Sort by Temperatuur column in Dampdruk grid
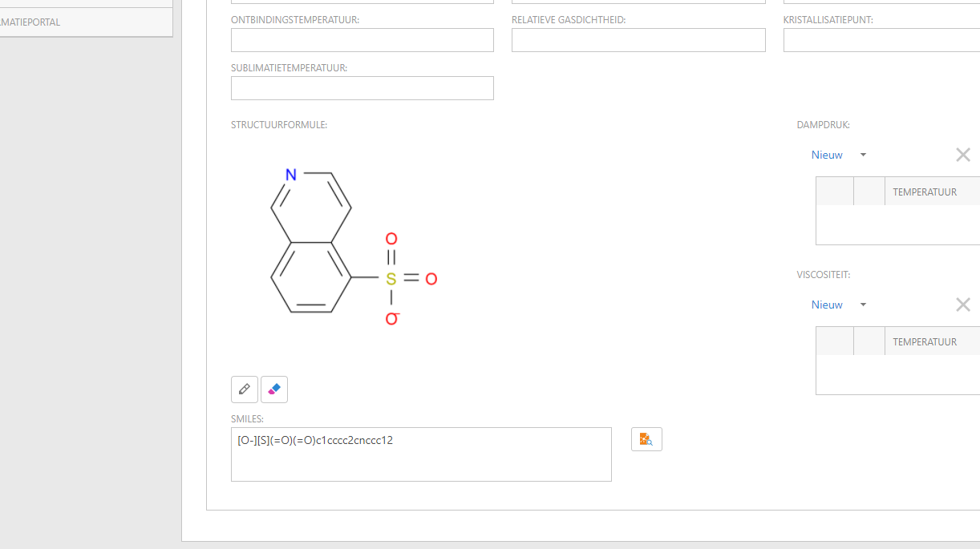The height and width of the screenshot is (549, 980). coord(925,192)
